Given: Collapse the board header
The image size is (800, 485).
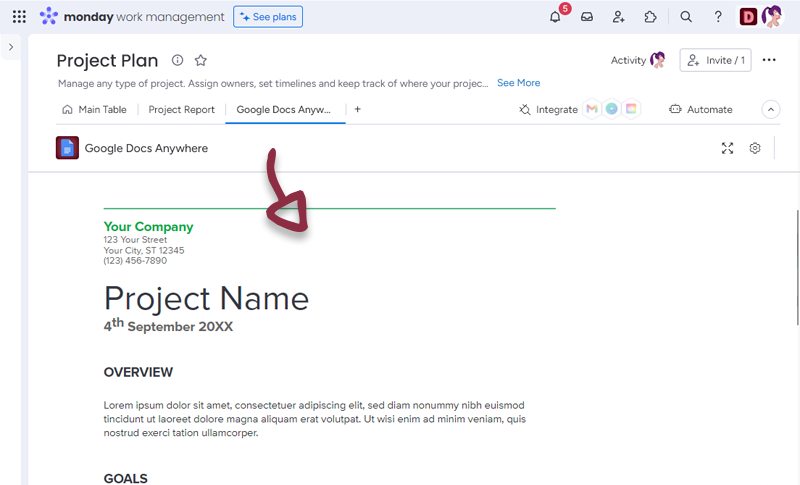Looking at the screenshot, I should click(x=770, y=110).
